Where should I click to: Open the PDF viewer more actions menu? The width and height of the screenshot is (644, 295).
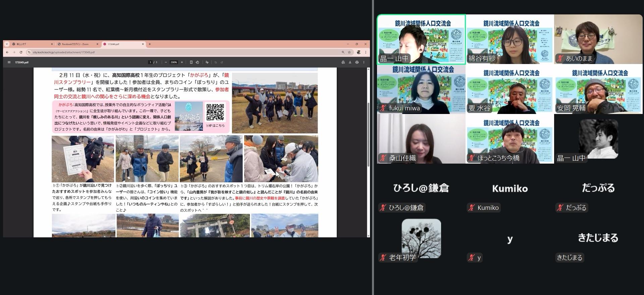click(364, 62)
